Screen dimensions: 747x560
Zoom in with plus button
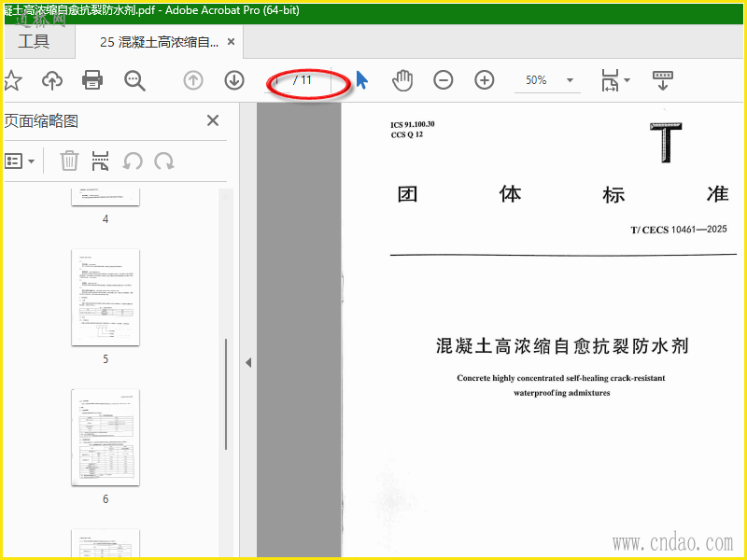point(485,80)
